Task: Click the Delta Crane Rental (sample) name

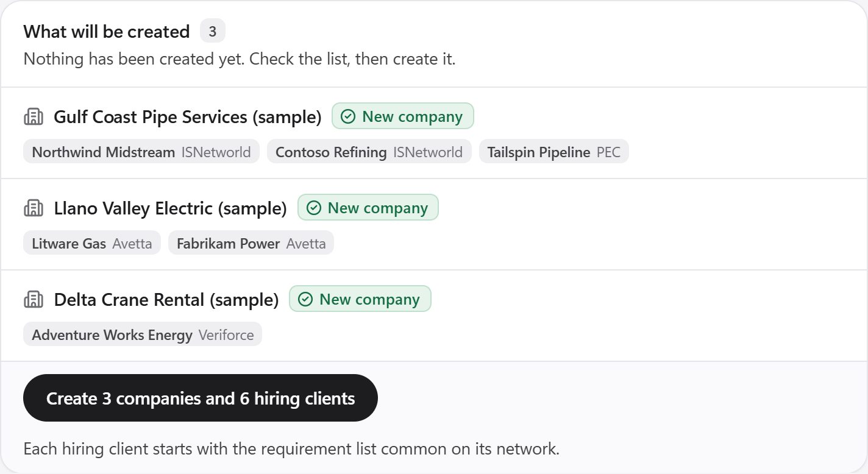Action: click(166, 300)
